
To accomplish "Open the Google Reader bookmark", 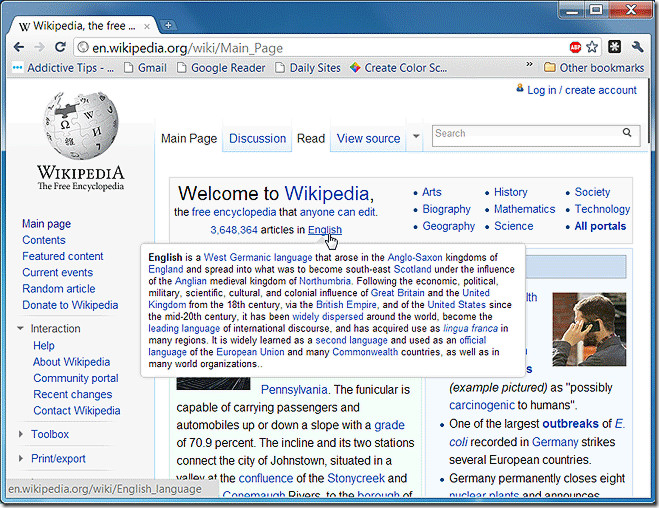I will 221,68.
